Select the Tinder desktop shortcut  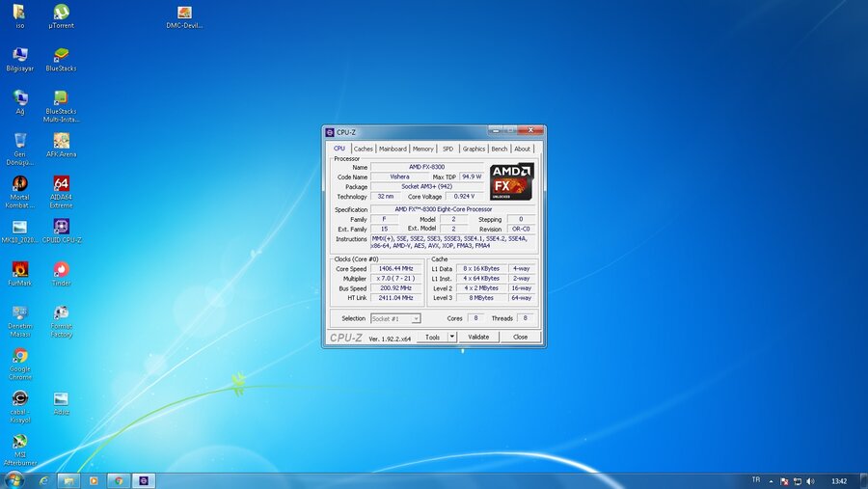(61, 274)
